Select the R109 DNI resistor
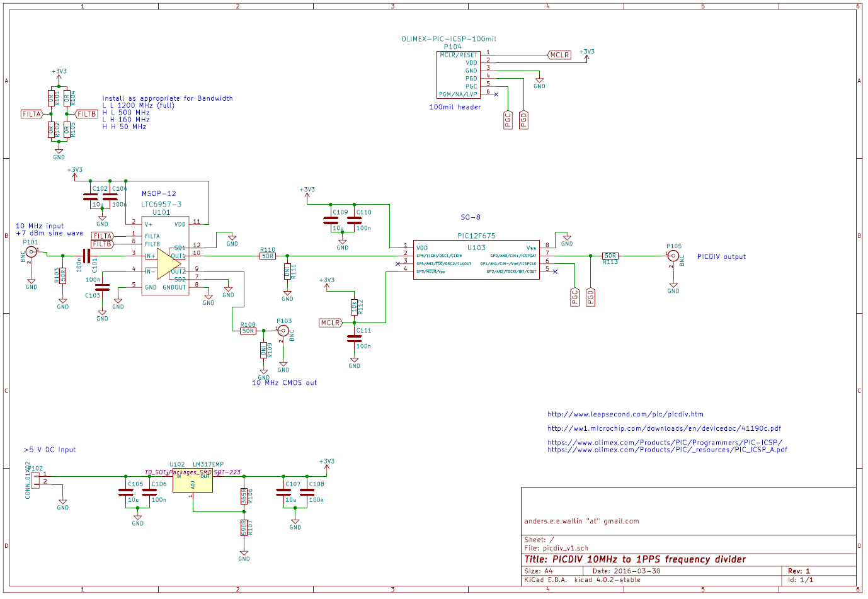Viewport: 868px width, 599px height. point(263,350)
